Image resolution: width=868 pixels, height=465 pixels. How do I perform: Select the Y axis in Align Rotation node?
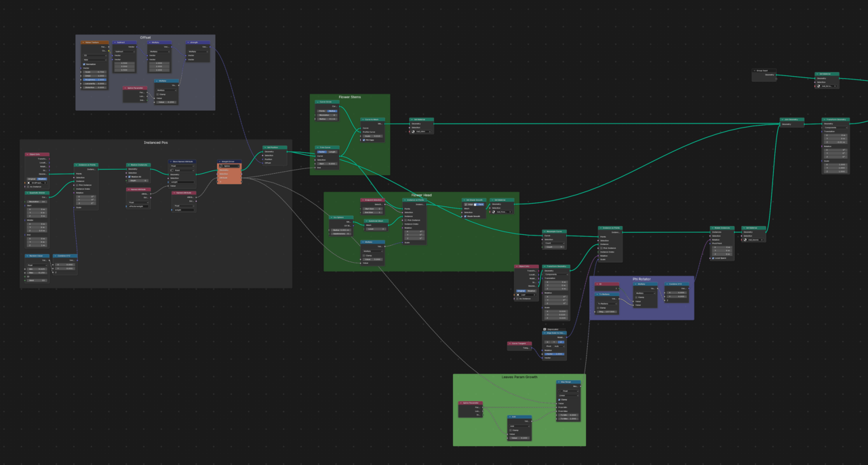point(554,342)
